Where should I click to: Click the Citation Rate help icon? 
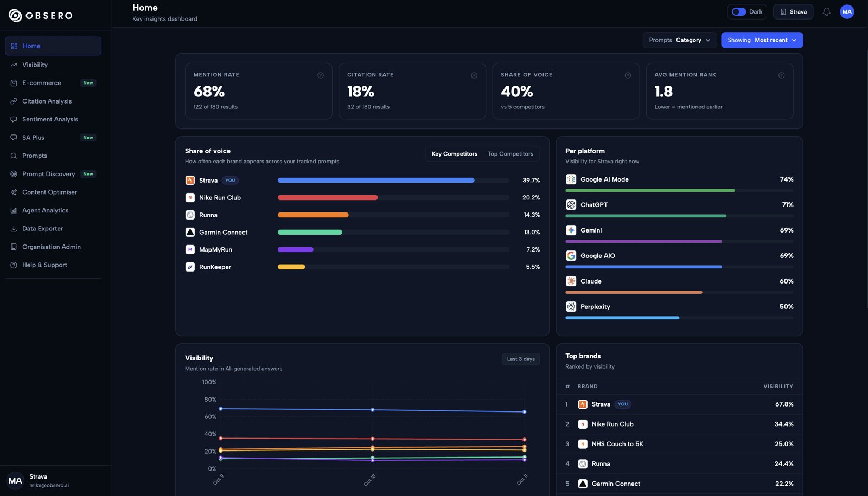(x=474, y=75)
